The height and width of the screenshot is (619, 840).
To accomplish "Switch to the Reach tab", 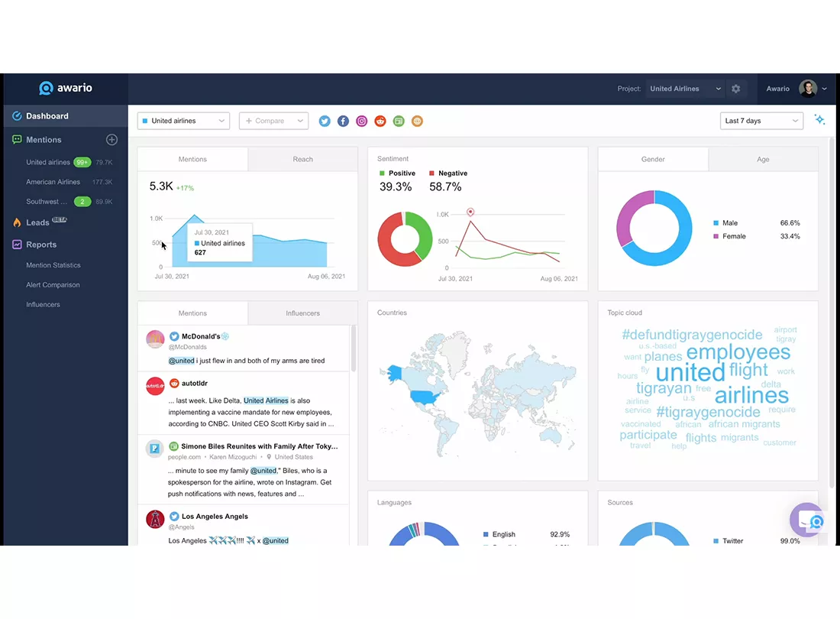I will pos(302,159).
